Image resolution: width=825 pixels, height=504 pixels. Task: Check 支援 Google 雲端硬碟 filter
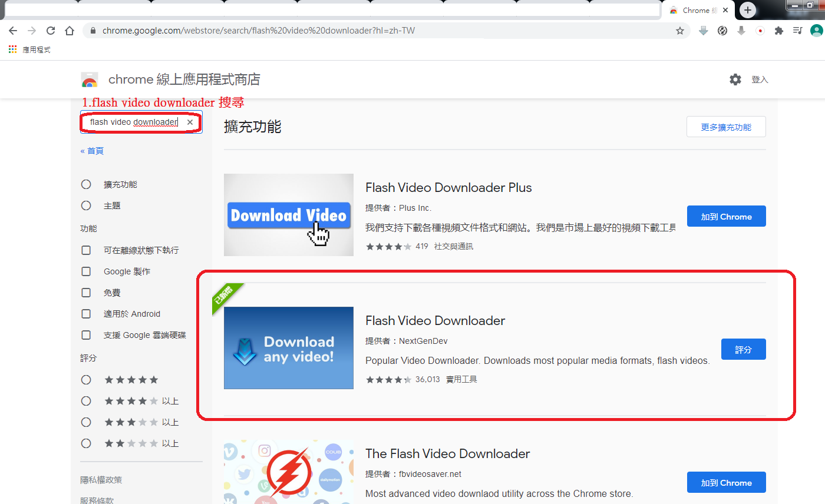click(86, 335)
